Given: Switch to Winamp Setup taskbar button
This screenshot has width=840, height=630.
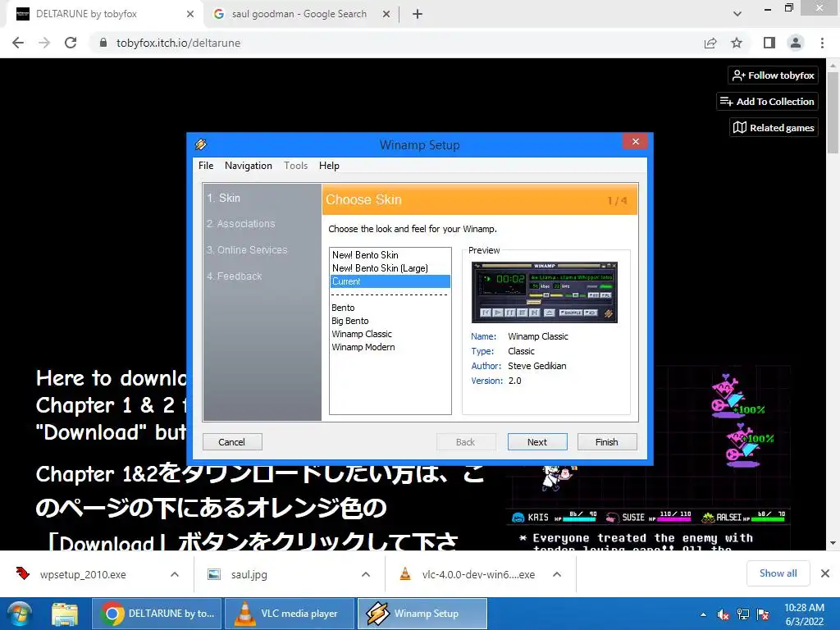Looking at the screenshot, I should point(422,614).
